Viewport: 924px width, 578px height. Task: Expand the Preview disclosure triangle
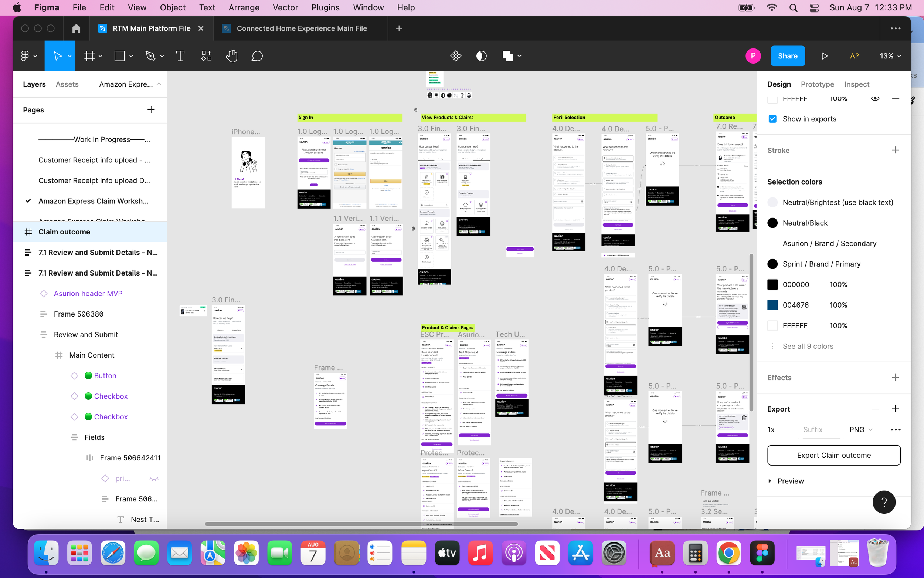click(x=770, y=481)
